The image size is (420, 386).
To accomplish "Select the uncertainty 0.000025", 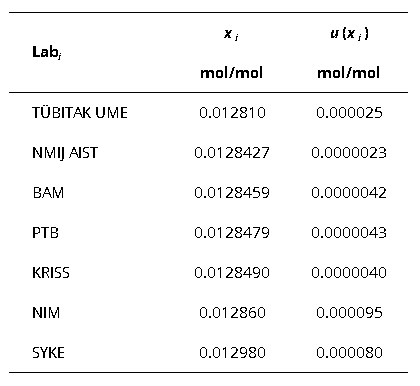I will tap(349, 113).
